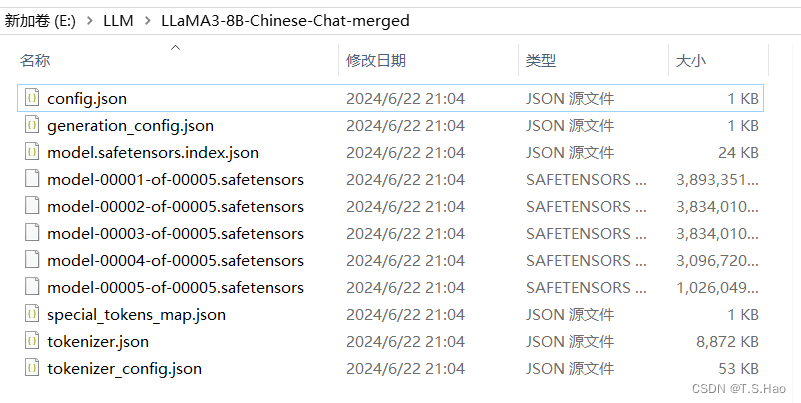Toggle the sort arrow above the 名称 column
The width and height of the screenshot is (801, 403).
175,48
